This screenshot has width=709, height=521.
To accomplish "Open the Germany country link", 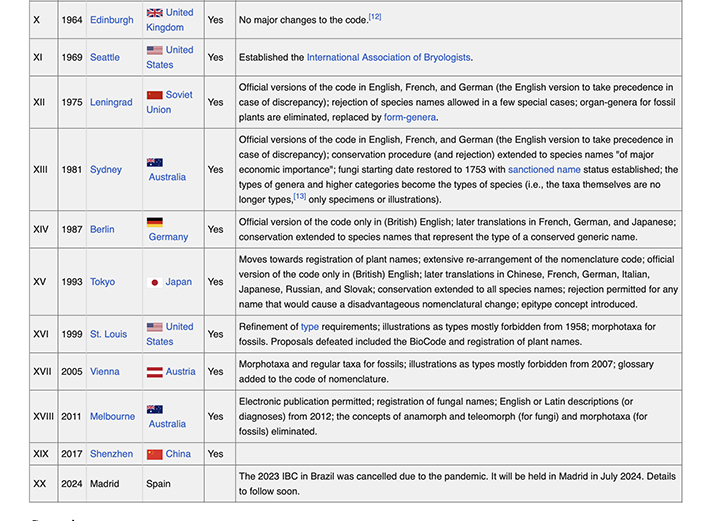I will click(168, 237).
